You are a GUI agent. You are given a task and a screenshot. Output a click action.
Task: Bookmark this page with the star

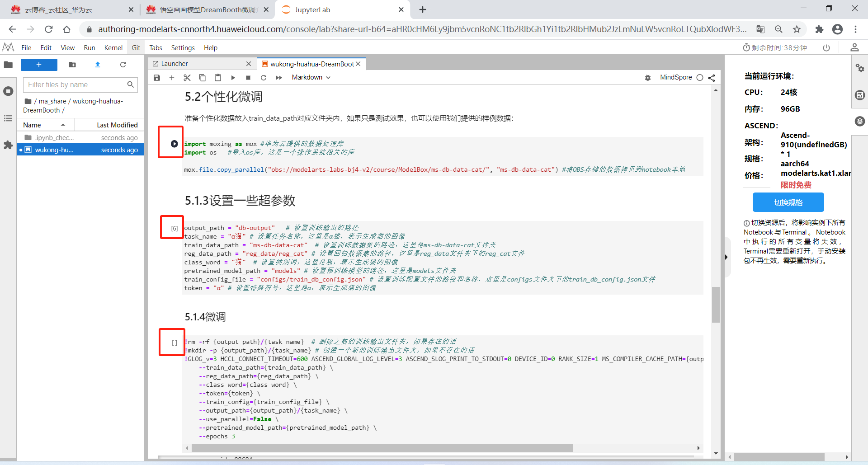[x=797, y=29]
